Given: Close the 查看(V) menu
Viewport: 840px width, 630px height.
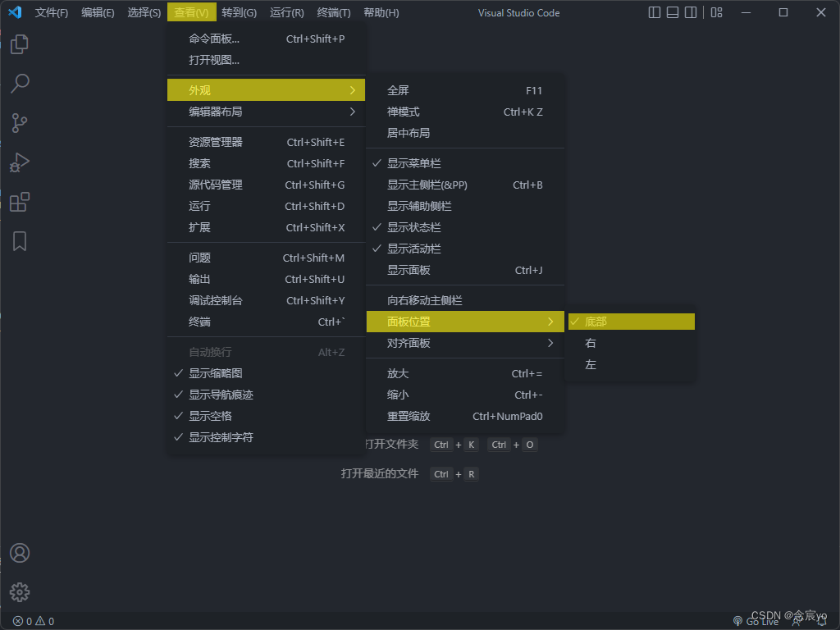Looking at the screenshot, I should tap(191, 12).
